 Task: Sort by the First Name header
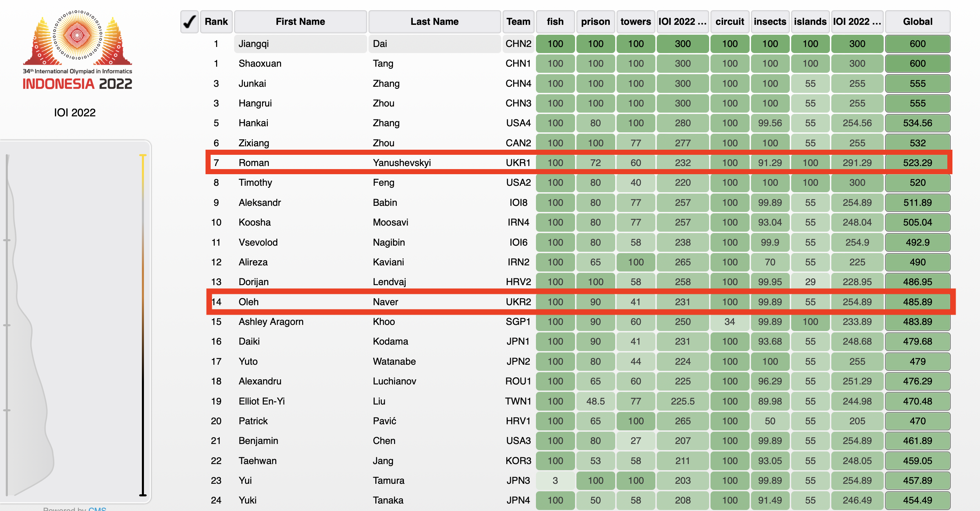coord(300,22)
